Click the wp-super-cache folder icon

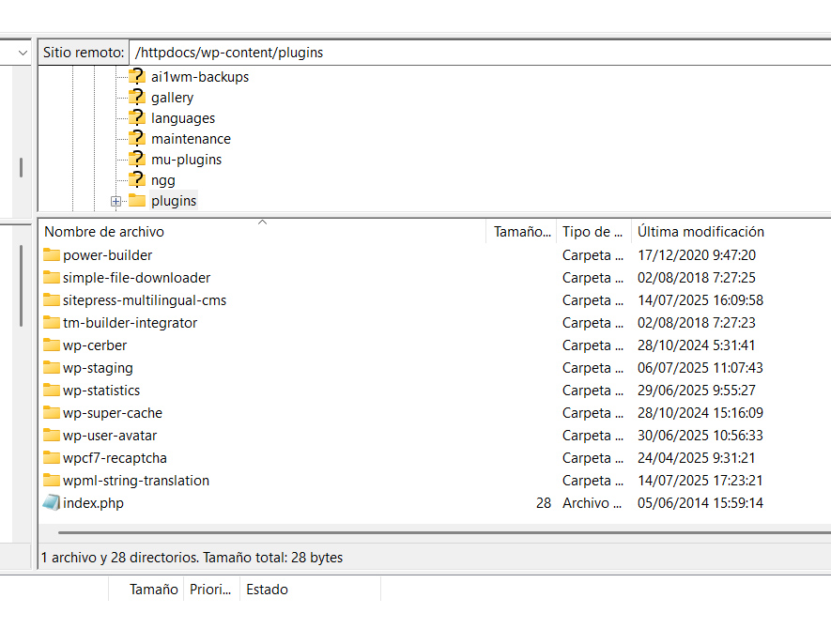52,412
